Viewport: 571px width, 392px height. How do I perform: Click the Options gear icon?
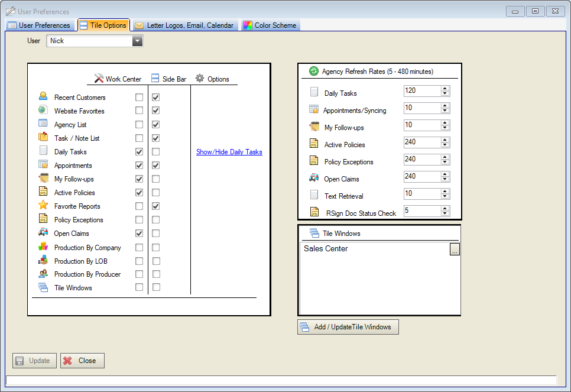[x=199, y=78]
